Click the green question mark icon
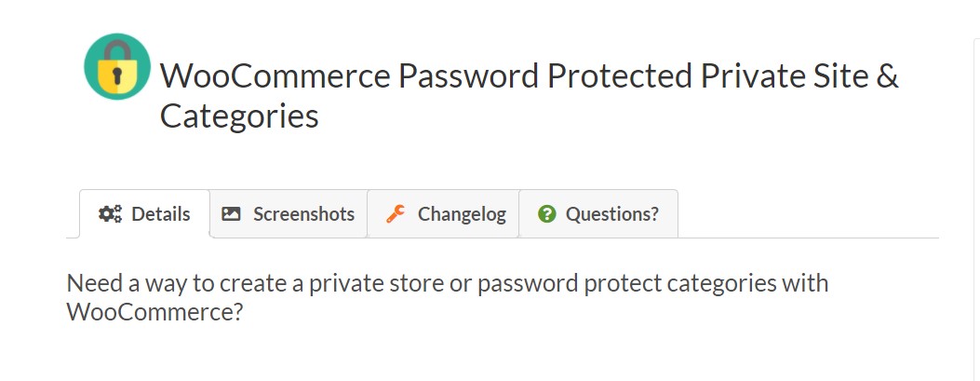Viewport: 980px width, 381px height. tap(547, 214)
